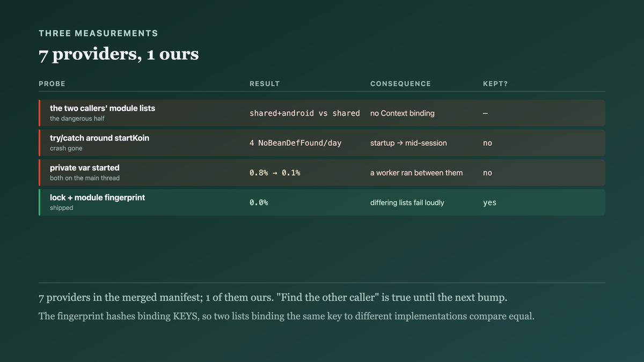Image resolution: width=644 pixels, height=362 pixels.
Task: Click the CONSEQUENCE column header
Action: [x=400, y=84]
